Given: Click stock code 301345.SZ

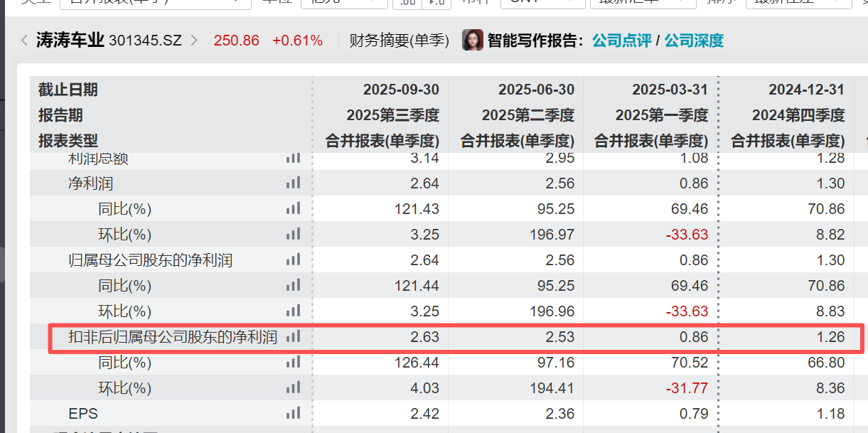Looking at the screenshot, I should coord(146,41).
